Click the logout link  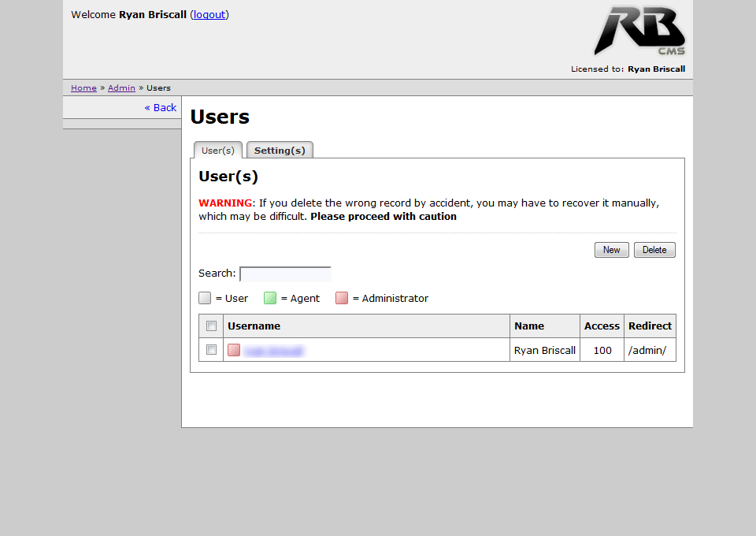(x=209, y=14)
